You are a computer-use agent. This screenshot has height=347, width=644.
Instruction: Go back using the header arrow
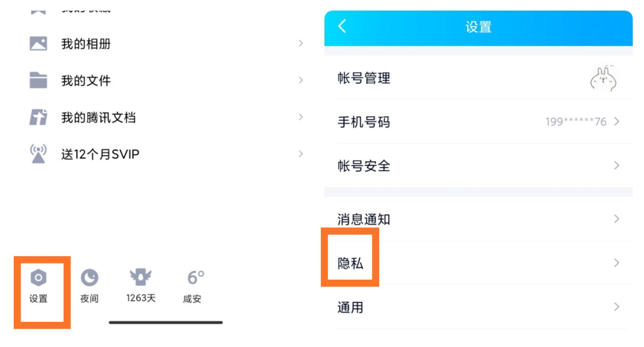[342, 26]
